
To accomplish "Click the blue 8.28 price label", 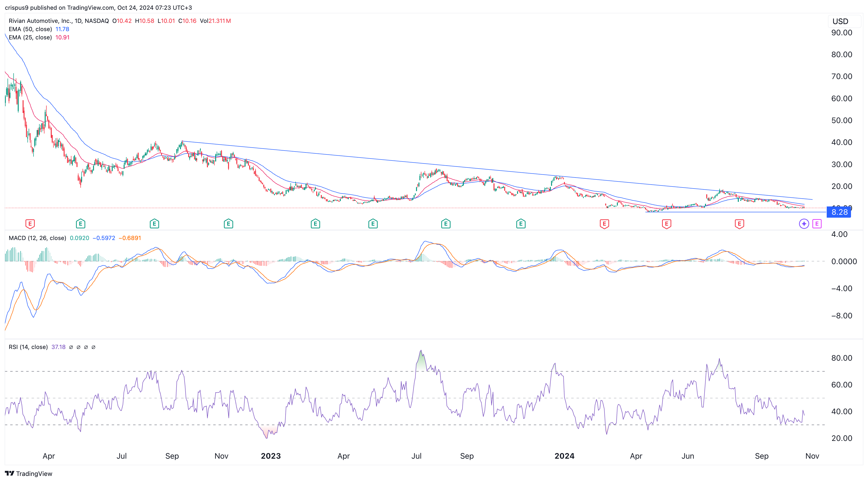I will coord(839,212).
